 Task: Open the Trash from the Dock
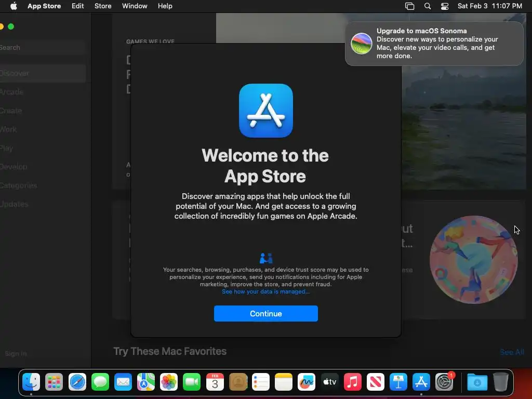point(500,382)
